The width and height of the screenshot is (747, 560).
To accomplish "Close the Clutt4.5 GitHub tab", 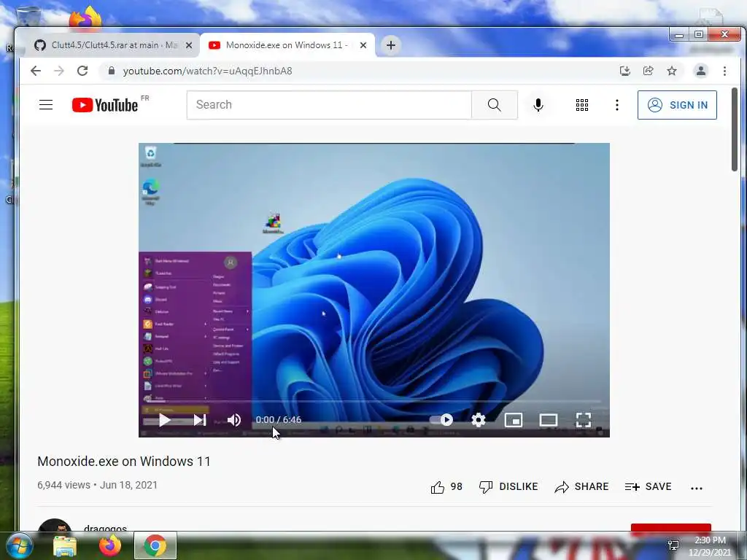I will click(189, 45).
